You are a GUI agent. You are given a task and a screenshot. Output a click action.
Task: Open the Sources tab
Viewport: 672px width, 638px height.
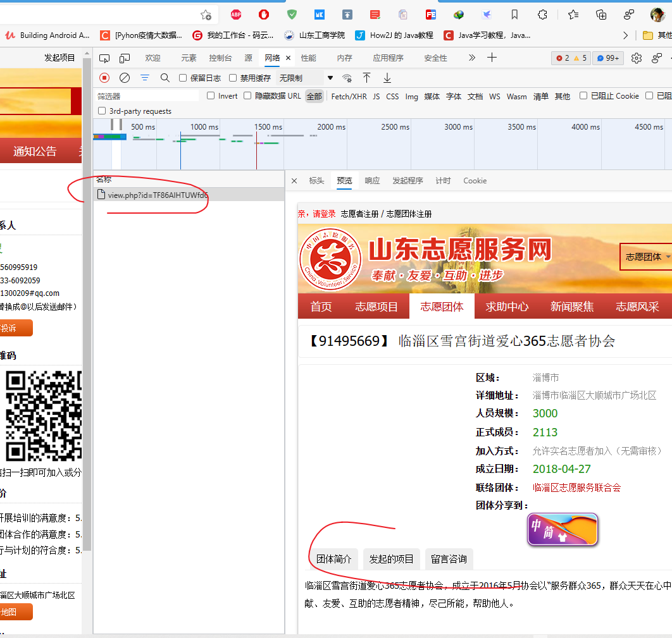[249, 58]
